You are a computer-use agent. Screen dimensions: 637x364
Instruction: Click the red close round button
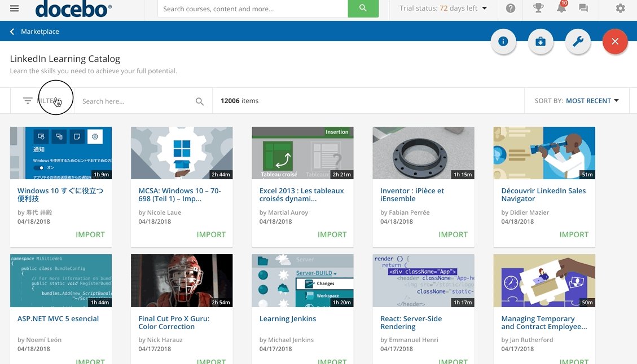pyautogui.click(x=615, y=41)
